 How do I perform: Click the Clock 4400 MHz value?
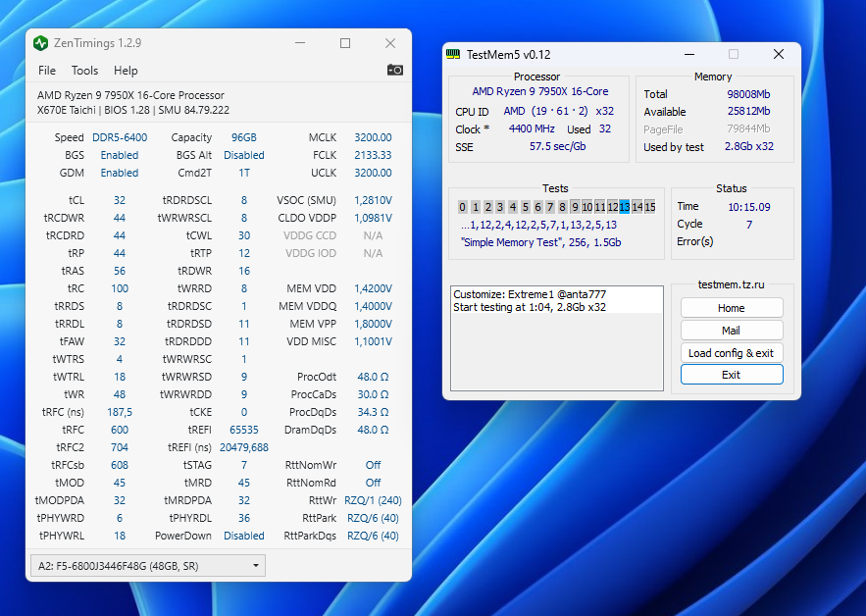tap(532, 128)
